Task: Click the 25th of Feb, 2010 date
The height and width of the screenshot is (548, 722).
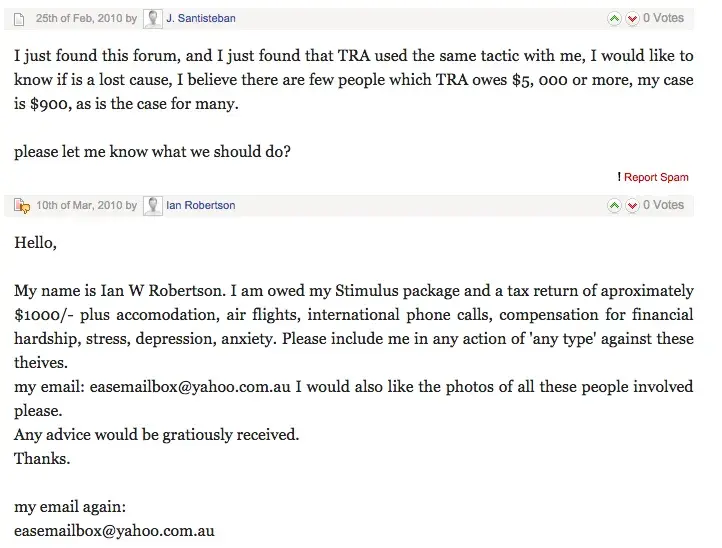Action: [79, 18]
